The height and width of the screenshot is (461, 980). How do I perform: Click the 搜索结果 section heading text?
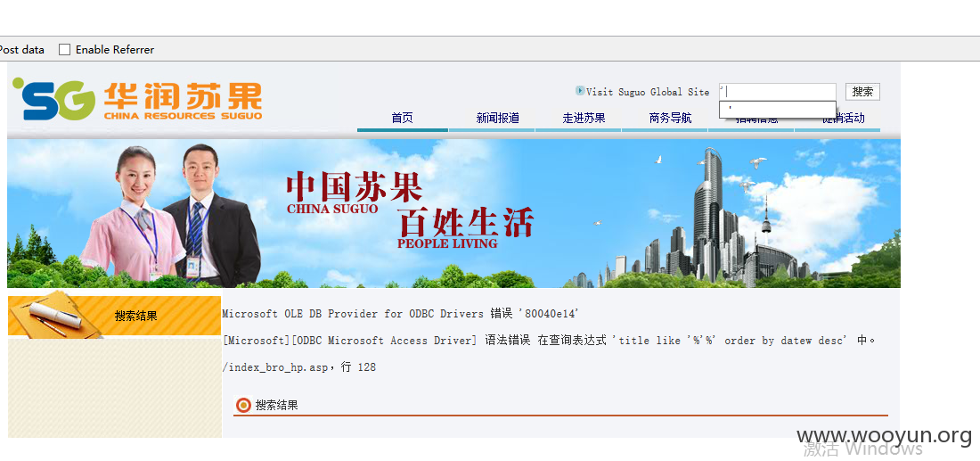click(276, 406)
